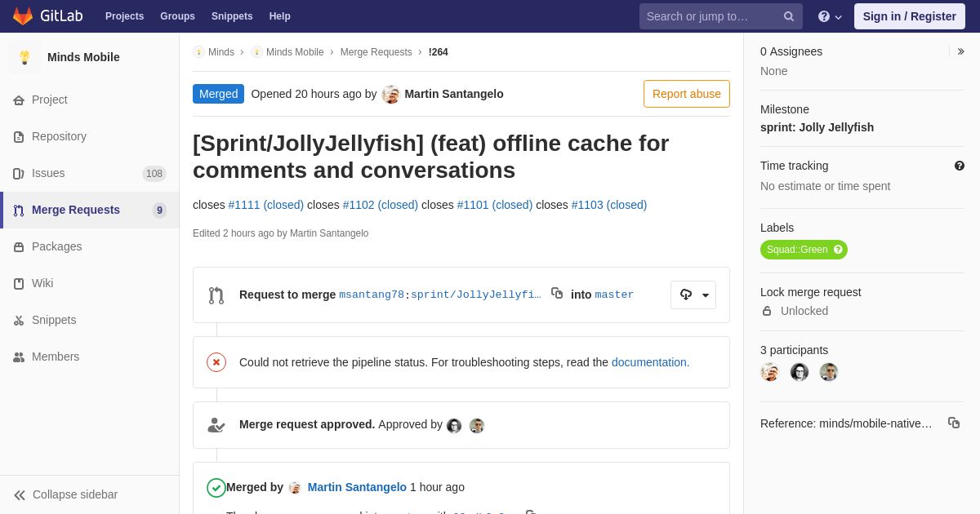Viewport: 980px width, 514px height.
Task: Click third participant avatar
Action: [829, 372]
